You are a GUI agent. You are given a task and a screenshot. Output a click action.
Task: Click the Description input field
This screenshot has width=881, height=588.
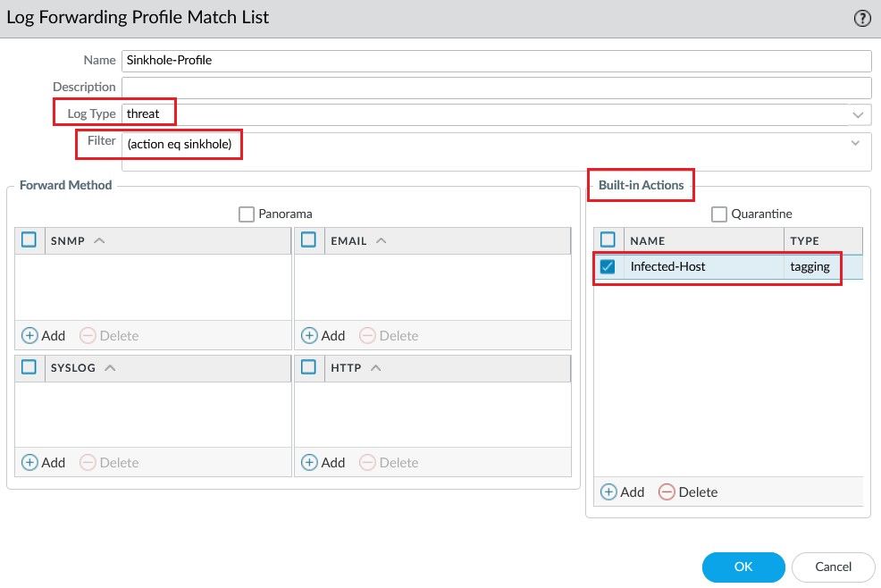[496, 88]
